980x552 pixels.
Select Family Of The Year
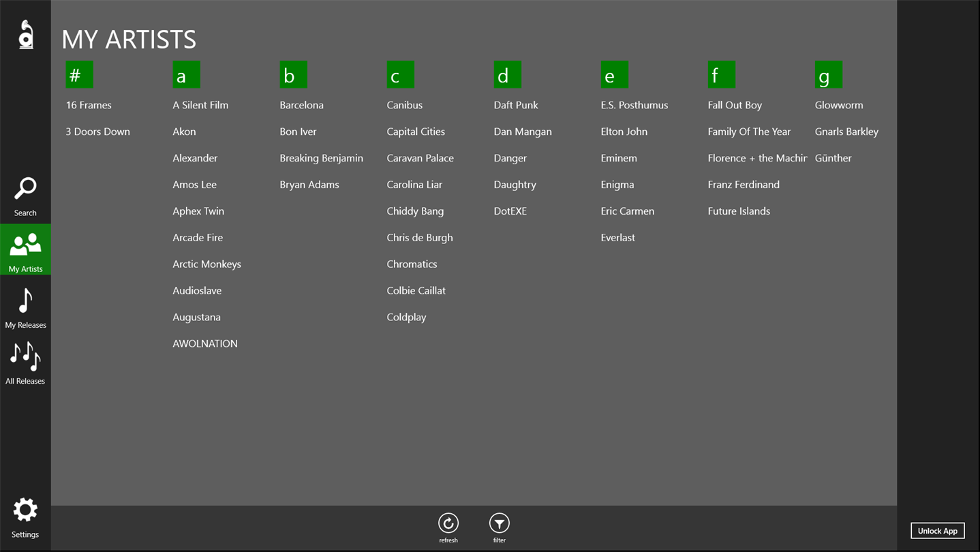749,132
